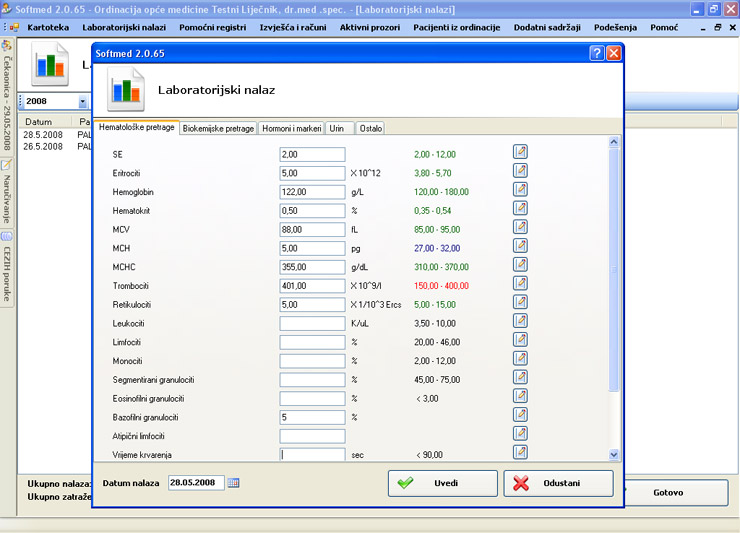Click the Uvedi confirm button
Viewport: 740px width, 533px height.
[x=443, y=483]
